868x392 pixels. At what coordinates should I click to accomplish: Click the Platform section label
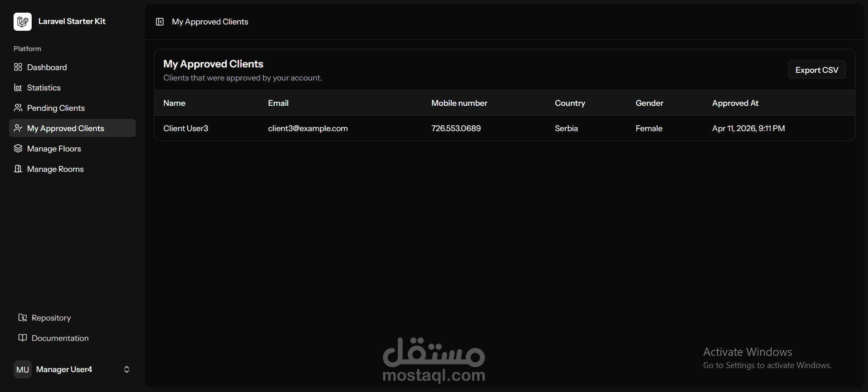click(27, 48)
